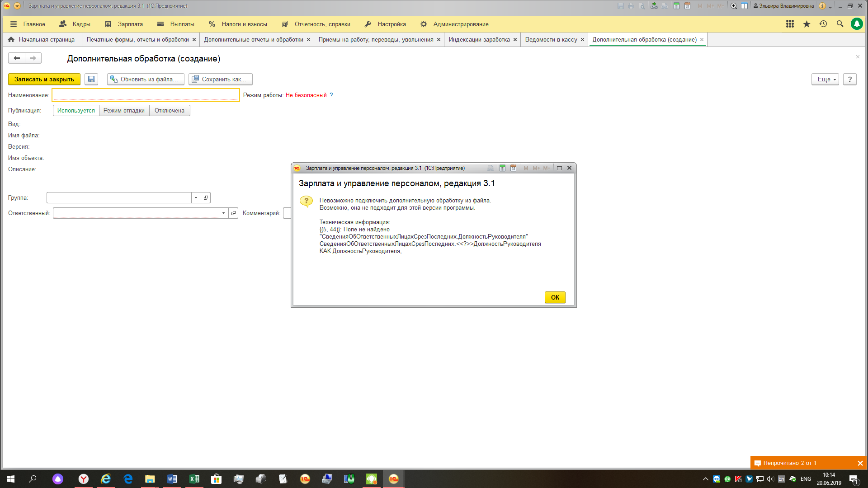868x488 pixels.
Task: Open Отчетность, справки section
Action: (x=316, y=24)
